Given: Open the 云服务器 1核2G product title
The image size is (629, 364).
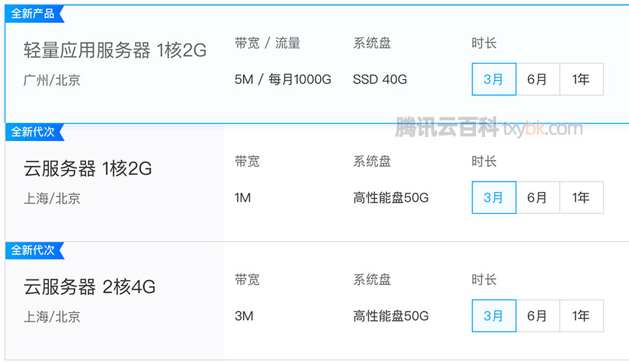Looking at the screenshot, I should point(87,168).
